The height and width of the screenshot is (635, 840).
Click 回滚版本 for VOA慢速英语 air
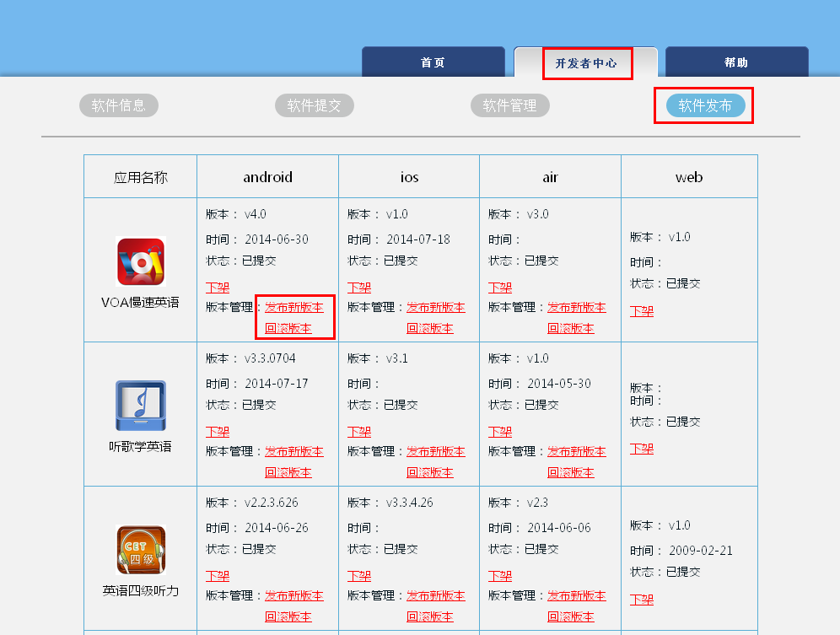(x=570, y=329)
